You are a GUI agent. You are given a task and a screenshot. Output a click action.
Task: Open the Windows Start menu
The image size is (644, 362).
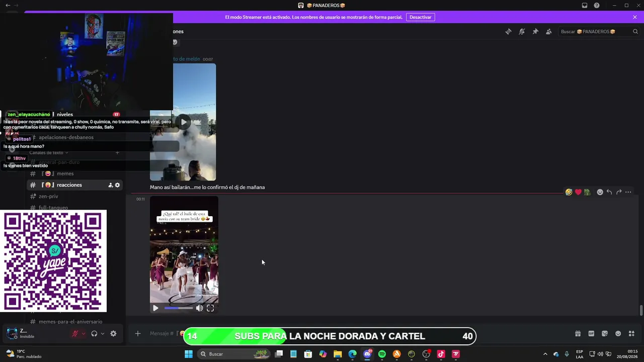click(x=189, y=354)
